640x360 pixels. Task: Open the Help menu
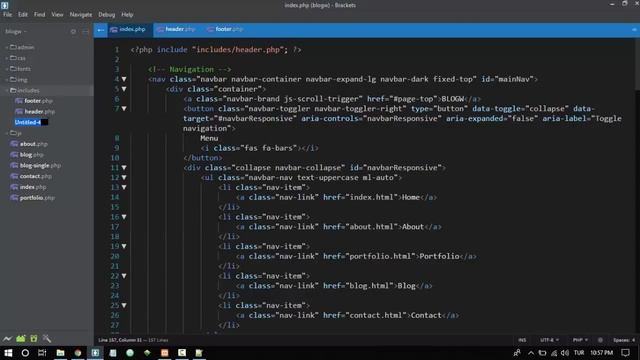127,14
